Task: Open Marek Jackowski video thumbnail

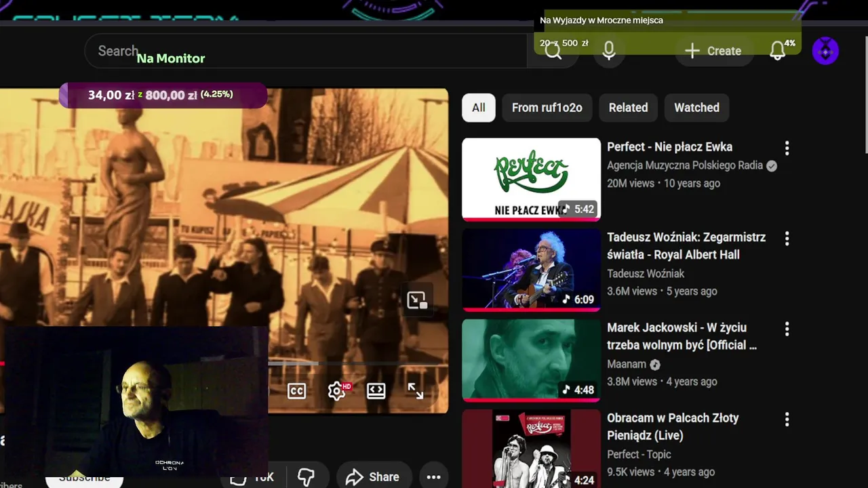Action: click(x=531, y=360)
